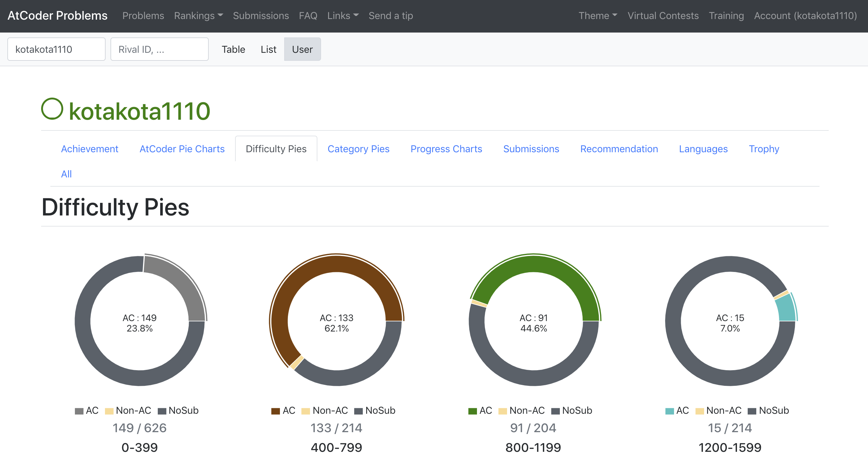Expand the Theme dropdown
Image resolution: width=868 pixels, height=469 pixels.
597,15
